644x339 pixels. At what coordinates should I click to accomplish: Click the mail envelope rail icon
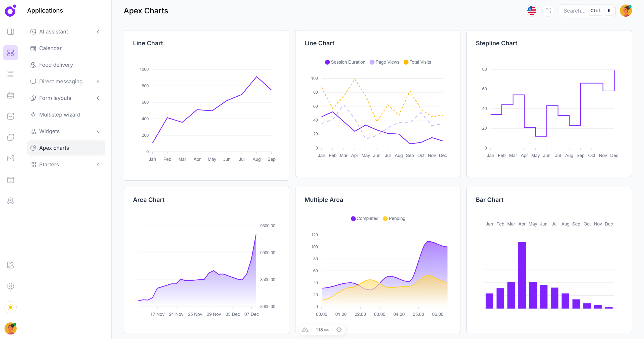(x=11, y=158)
